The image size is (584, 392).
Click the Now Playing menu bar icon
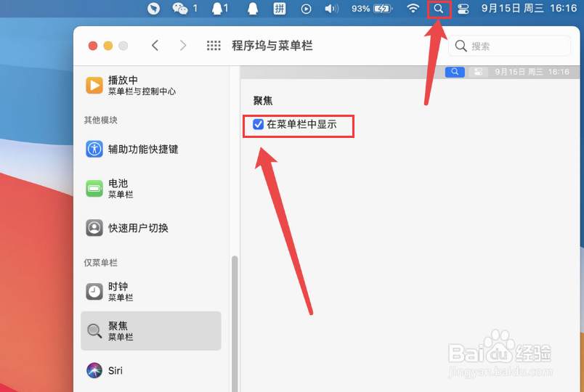tap(306, 9)
